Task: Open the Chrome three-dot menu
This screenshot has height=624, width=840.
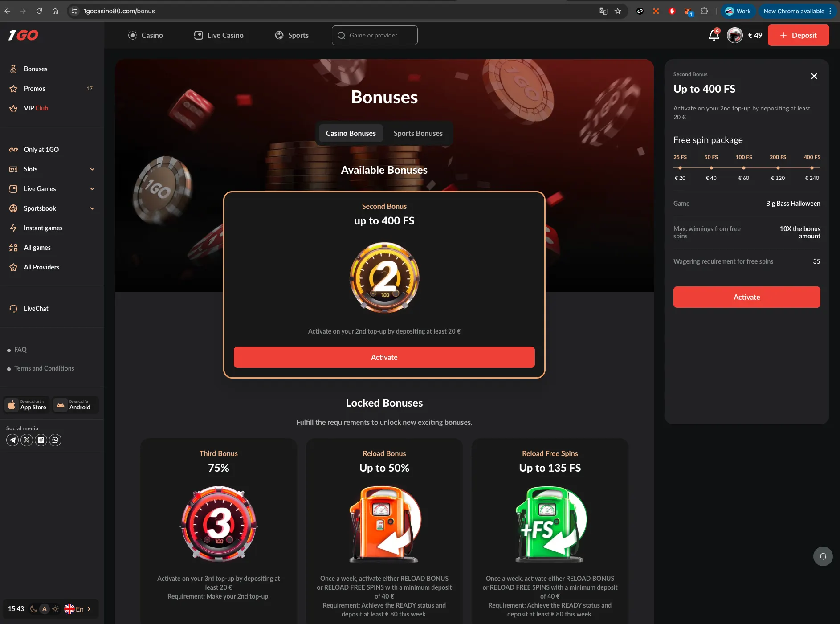Action: [x=830, y=11]
